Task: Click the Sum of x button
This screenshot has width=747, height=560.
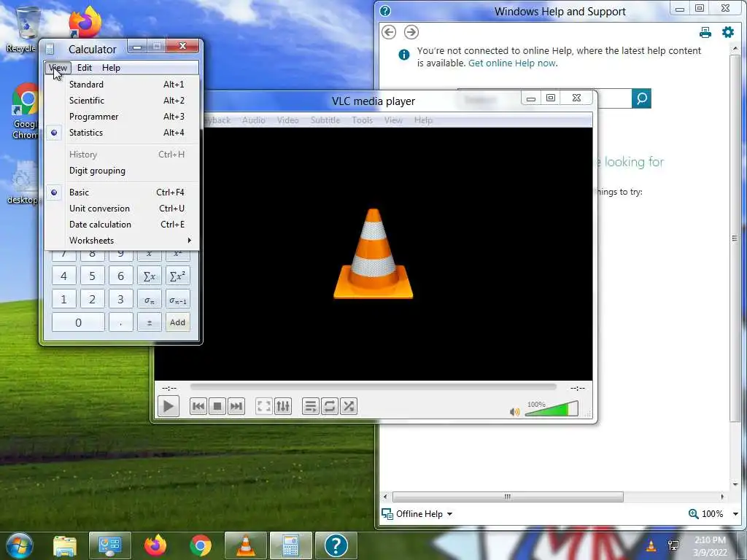Action: pos(149,276)
